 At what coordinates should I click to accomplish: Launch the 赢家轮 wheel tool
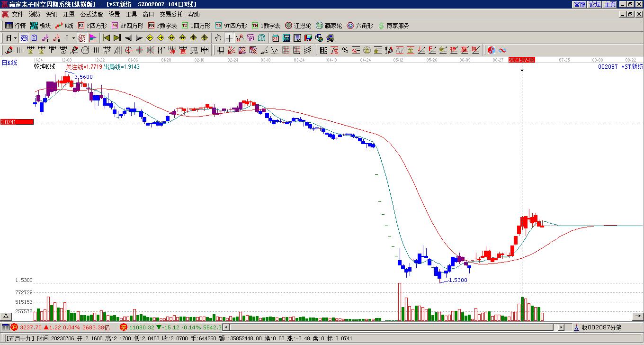point(329,26)
